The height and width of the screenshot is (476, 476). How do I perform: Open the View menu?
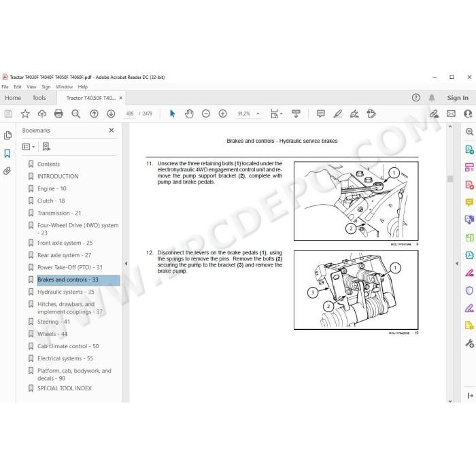31,87
